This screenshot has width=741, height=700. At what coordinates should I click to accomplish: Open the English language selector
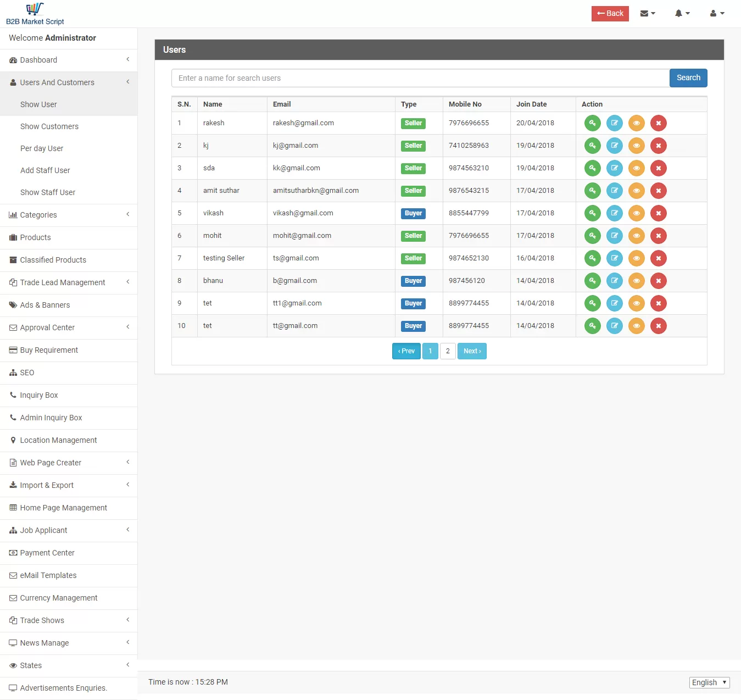[x=709, y=682]
